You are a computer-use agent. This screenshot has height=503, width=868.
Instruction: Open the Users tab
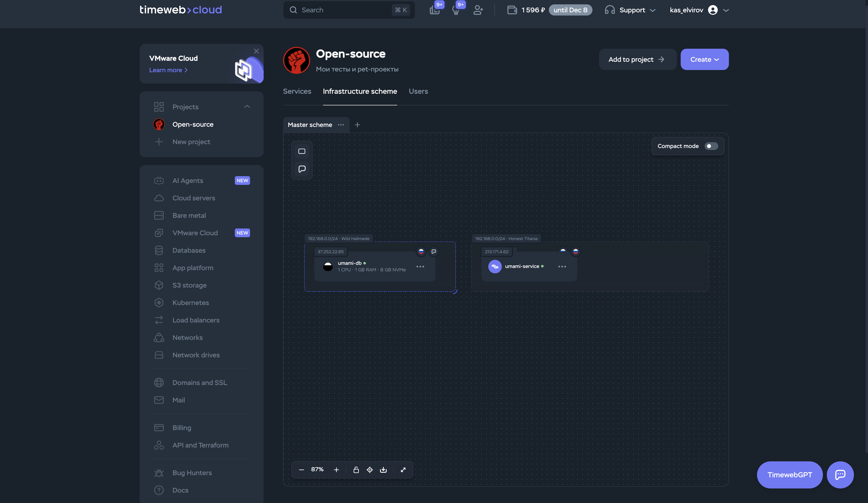pyautogui.click(x=418, y=91)
